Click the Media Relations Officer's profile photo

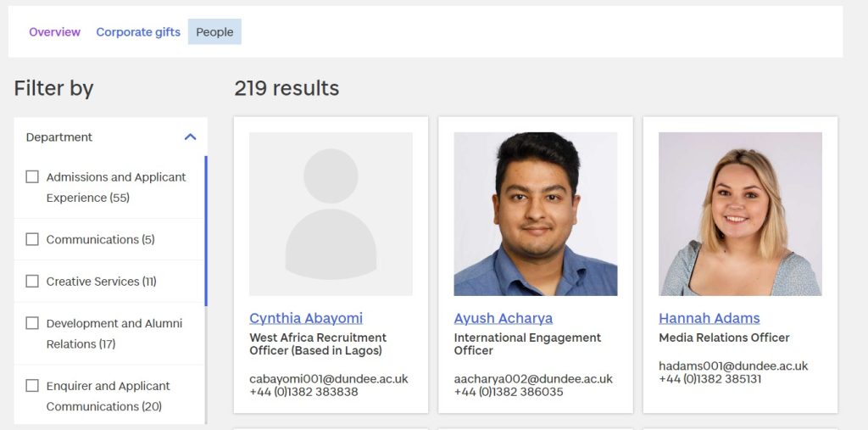[740, 214]
